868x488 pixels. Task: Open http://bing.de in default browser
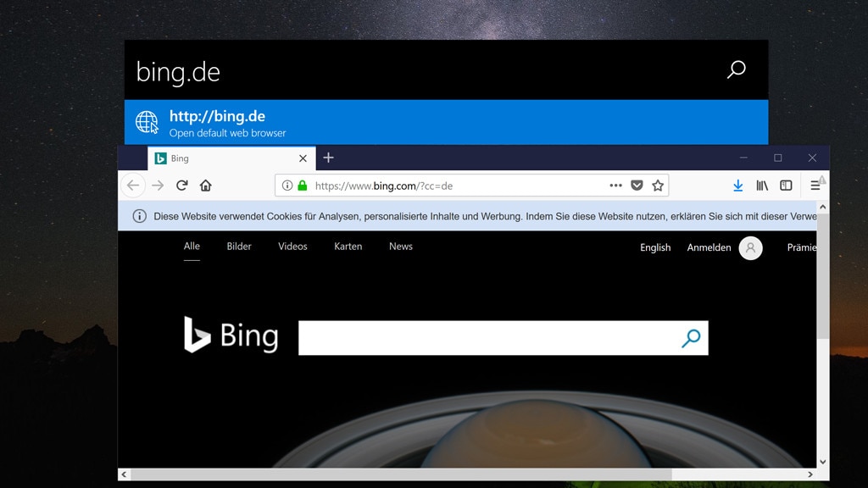pos(339,122)
